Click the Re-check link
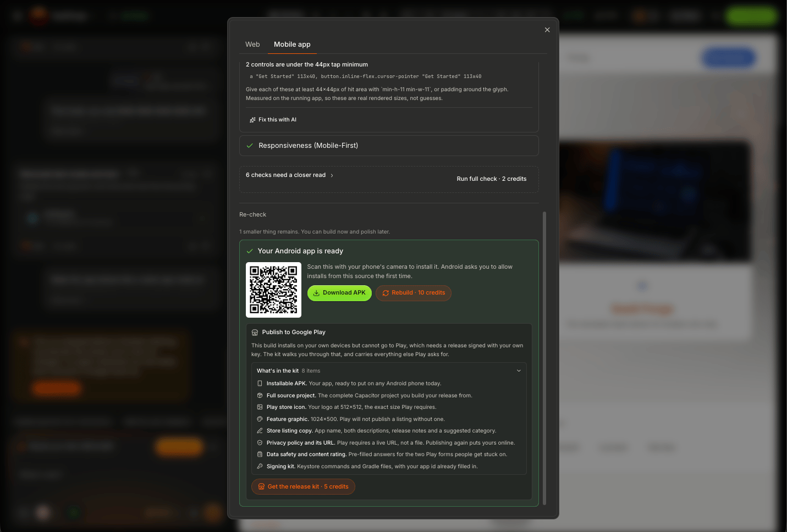Viewport: 787px width, 532px height. 253,215
